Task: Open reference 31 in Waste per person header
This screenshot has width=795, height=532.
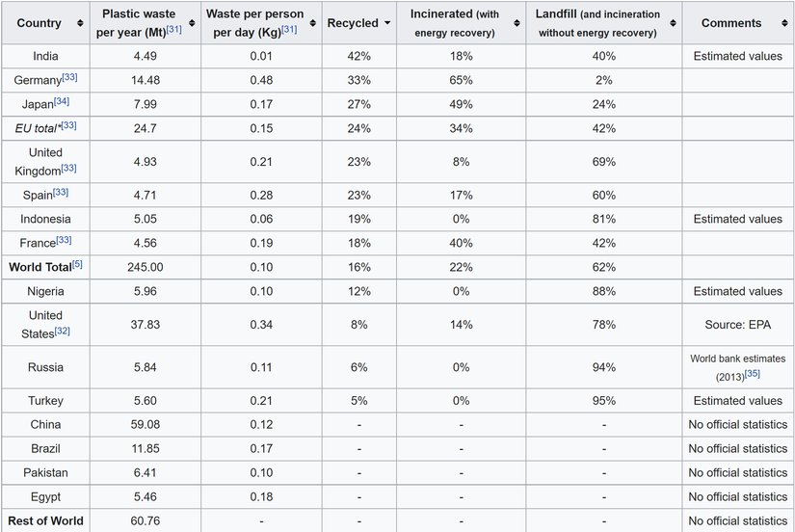Action: pos(288,30)
